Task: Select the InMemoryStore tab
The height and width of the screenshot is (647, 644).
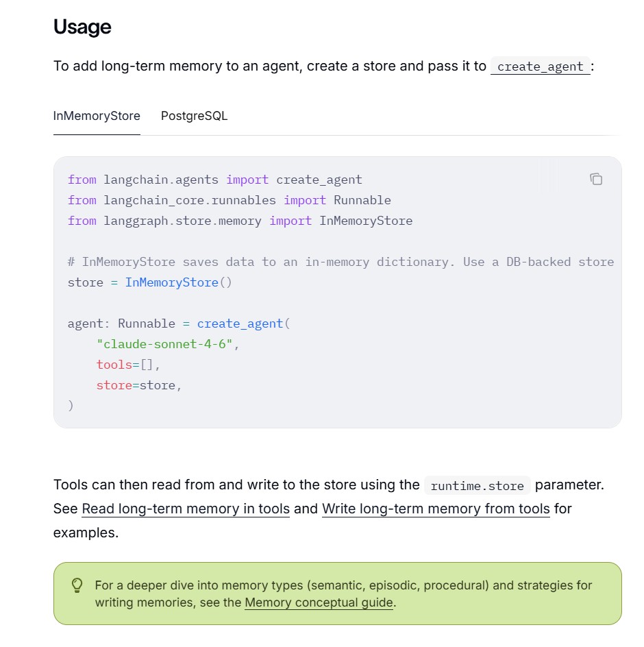Action: 97,116
